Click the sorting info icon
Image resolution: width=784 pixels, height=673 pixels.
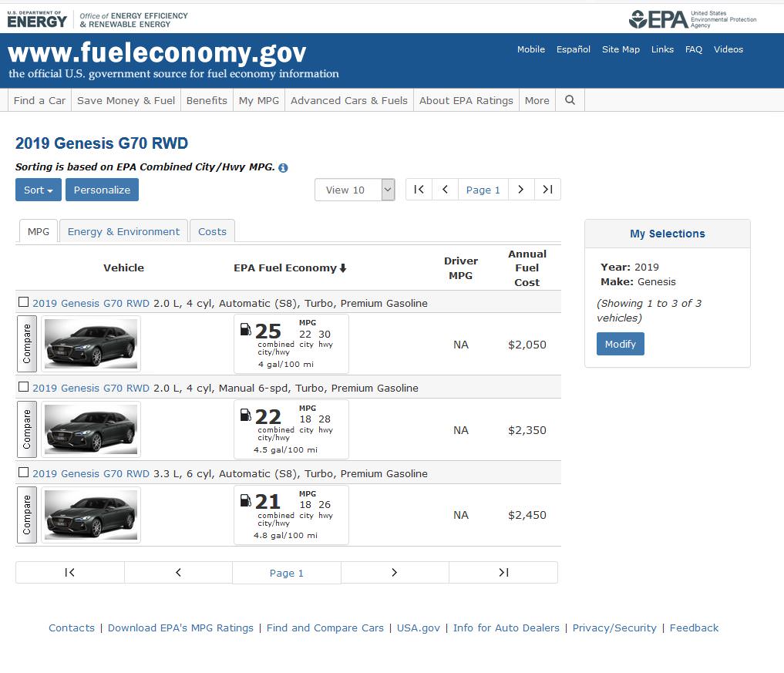click(283, 168)
